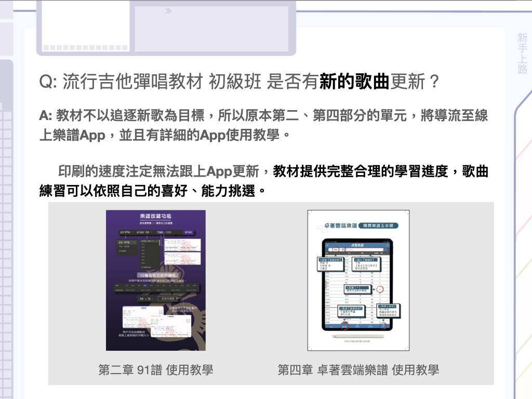Click the light purple header panel
The width and height of the screenshot is (532, 399).
tap(213, 28)
